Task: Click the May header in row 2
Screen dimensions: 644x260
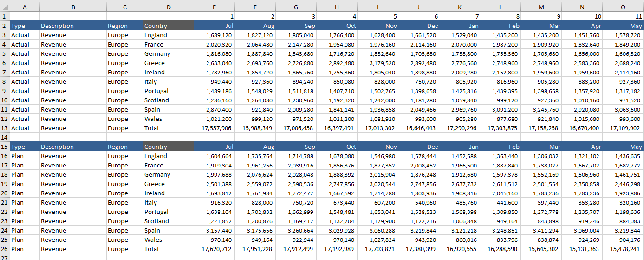Action: coord(623,26)
